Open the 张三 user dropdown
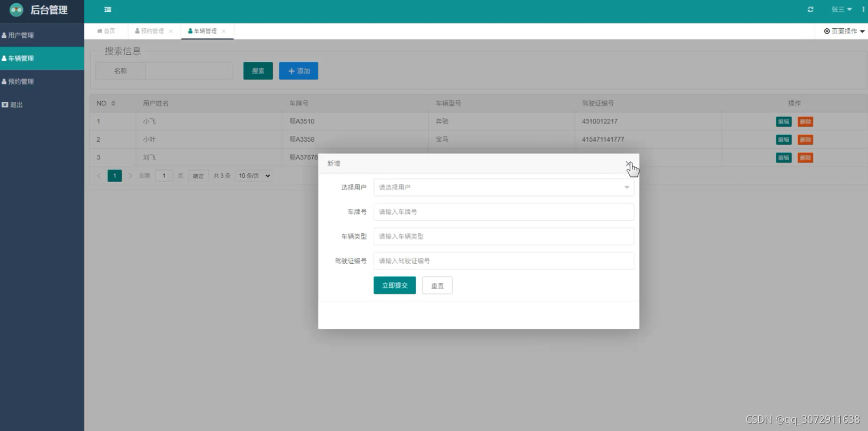Viewport: 868px width, 431px height. tap(841, 10)
